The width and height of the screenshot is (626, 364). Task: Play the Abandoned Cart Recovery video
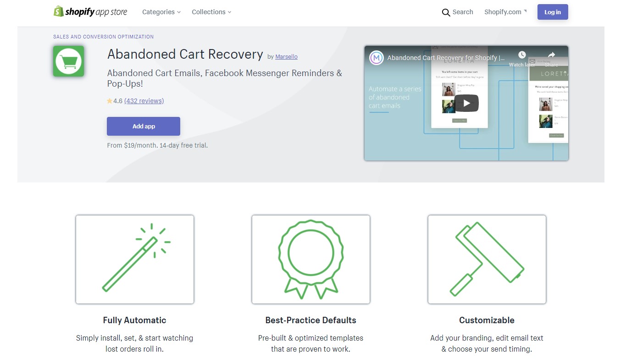coord(466,103)
